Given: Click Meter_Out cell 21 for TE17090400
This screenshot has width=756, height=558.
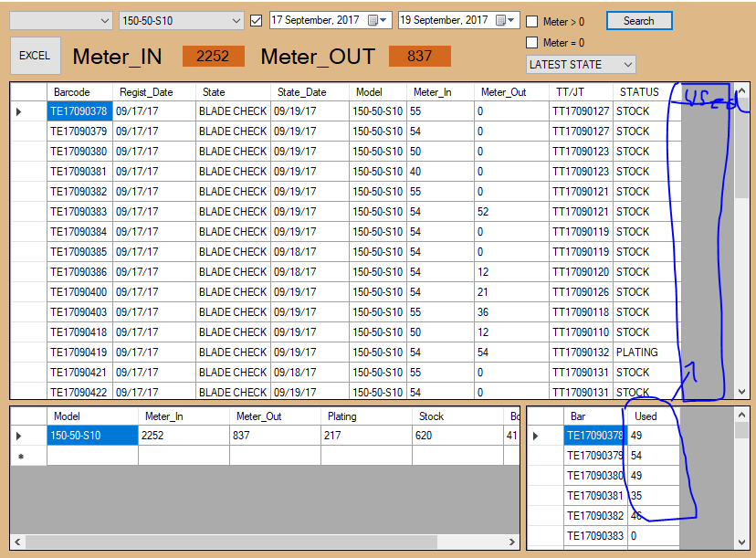Looking at the screenshot, I should [512, 292].
